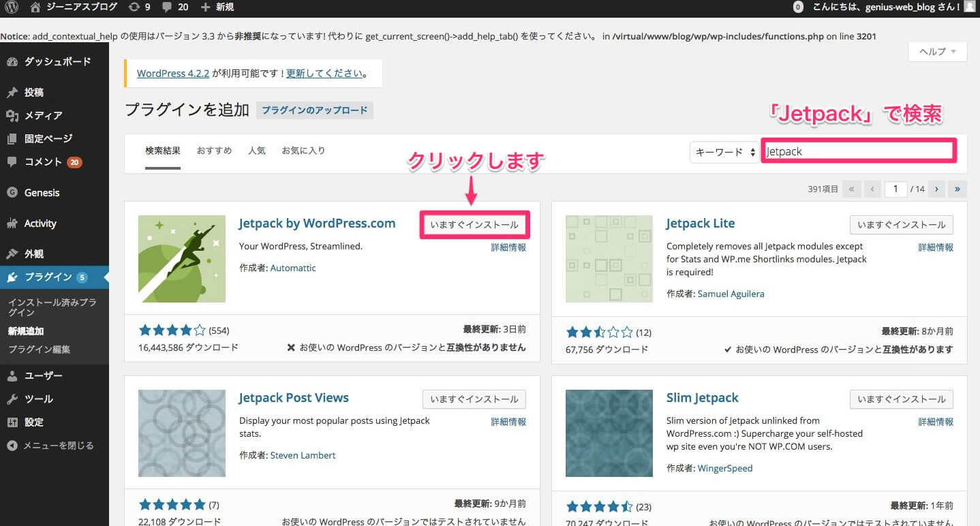Open the プラグイン sidebar menu item
Viewport: 980px width, 526px height.
pyautogui.click(x=55, y=277)
